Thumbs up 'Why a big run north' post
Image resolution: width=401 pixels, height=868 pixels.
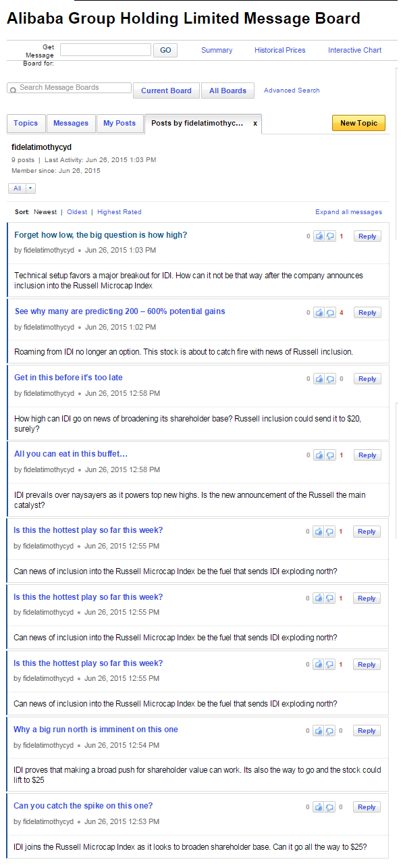tap(319, 731)
